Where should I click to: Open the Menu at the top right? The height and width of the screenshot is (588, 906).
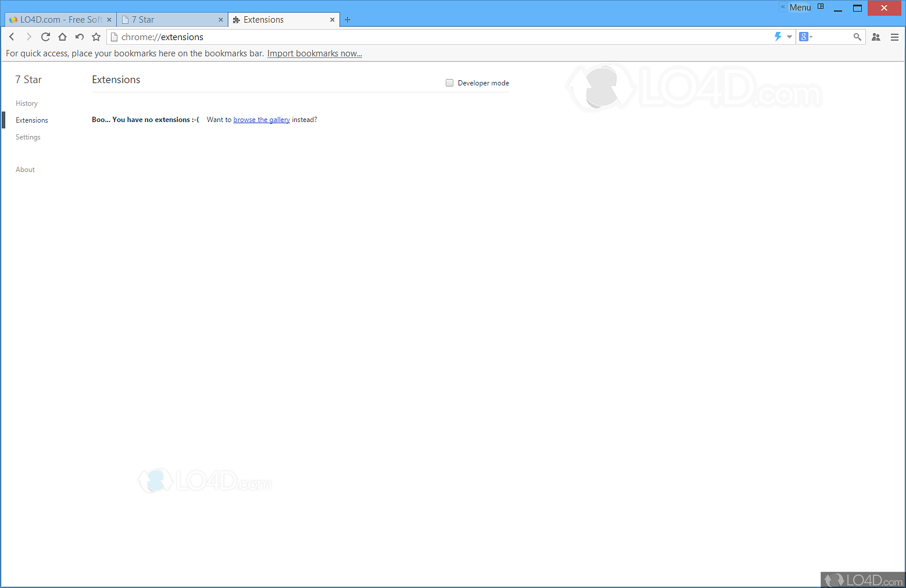pos(799,7)
